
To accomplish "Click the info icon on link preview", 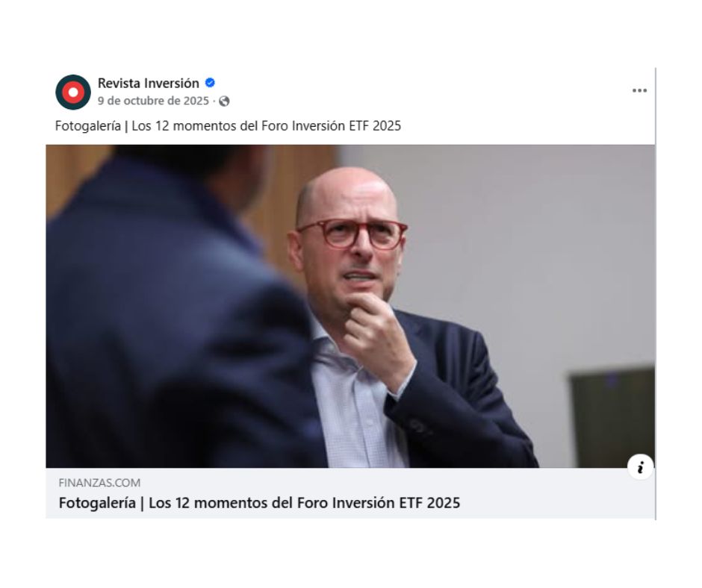I will [640, 467].
